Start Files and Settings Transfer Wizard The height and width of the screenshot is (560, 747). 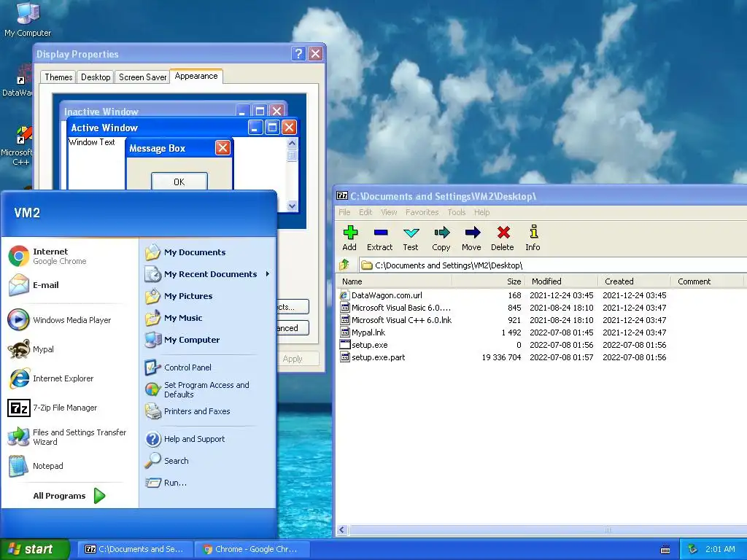pyautogui.click(x=66, y=437)
